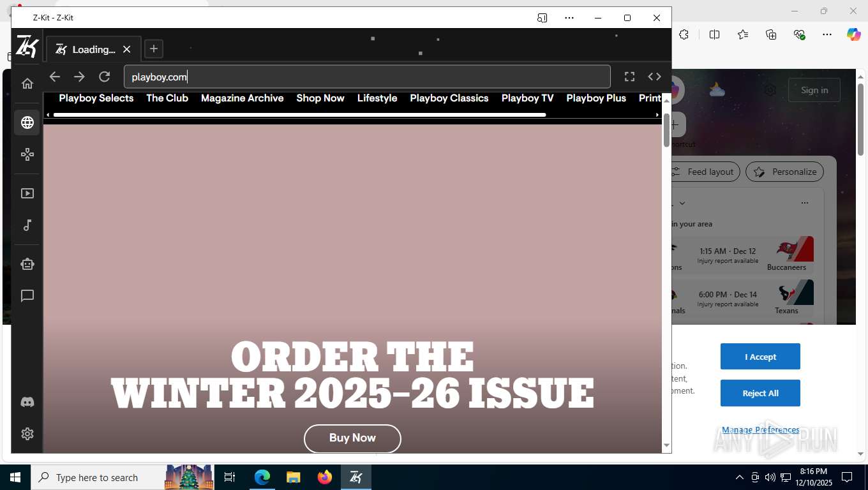The image size is (868, 490).
Task: Open the notification center icon
Action: coord(847,477)
